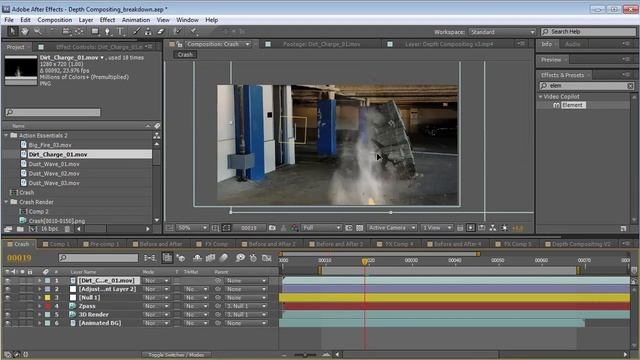Hide the Dirt_C...e_01.mov layer eye

point(7,281)
